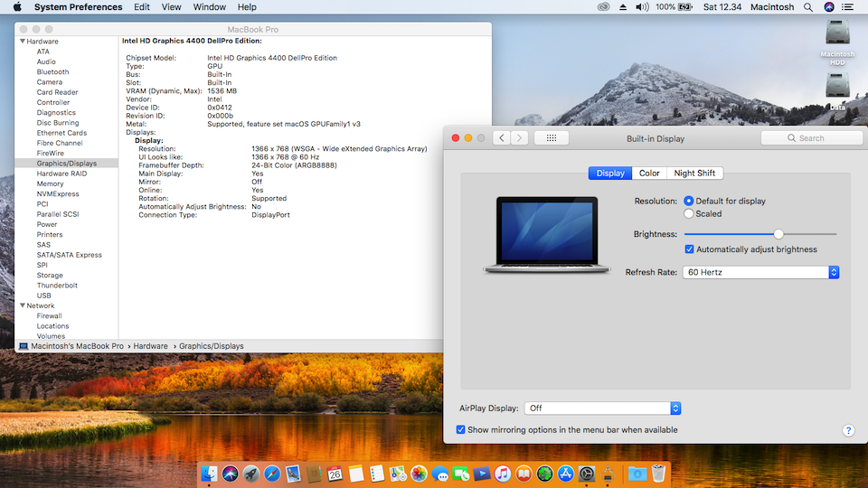
Task: Click the Search field in Built-in Display
Action: coord(812,138)
